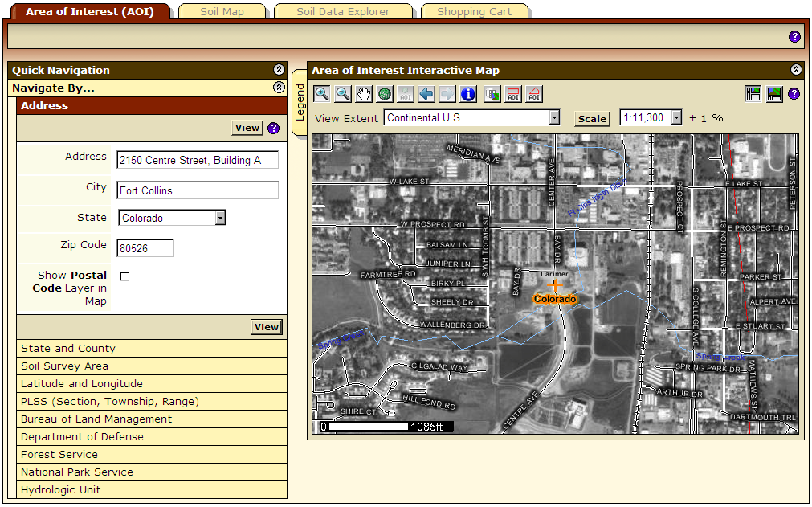Expand Soil Survey Area navigation

(152, 366)
